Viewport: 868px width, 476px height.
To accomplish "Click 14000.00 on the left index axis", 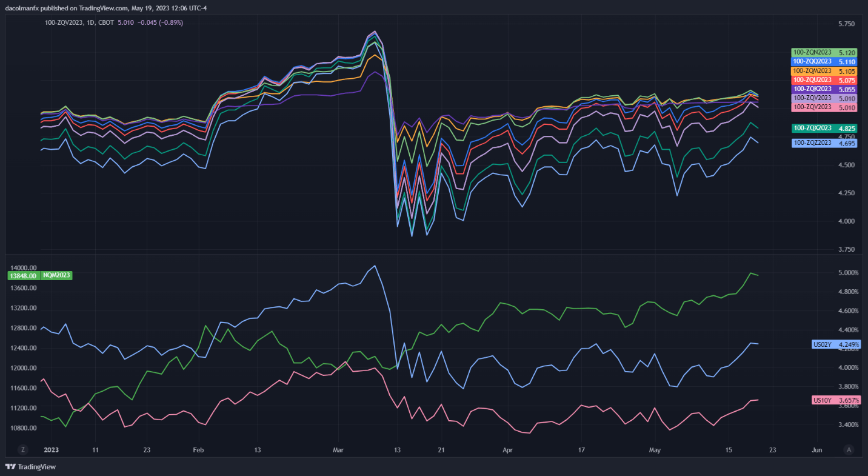I will [24, 268].
